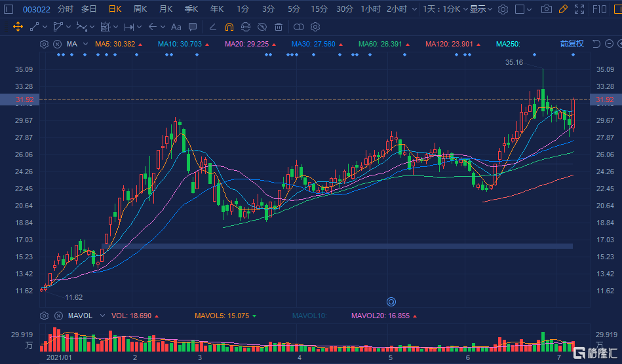Click the 前复权 adjustment button

coord(572,44)
